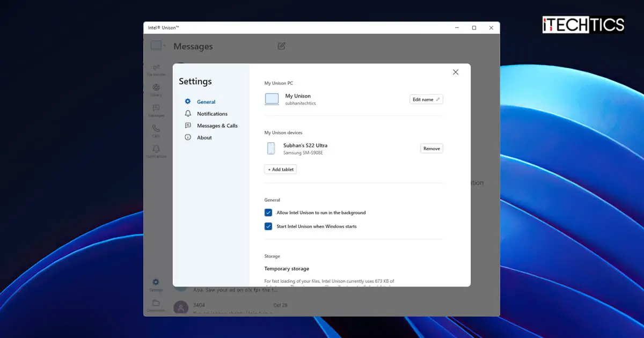Click the Messages heading in main window
Viewport: 644px width, 338px height.
tap(193, 47)
